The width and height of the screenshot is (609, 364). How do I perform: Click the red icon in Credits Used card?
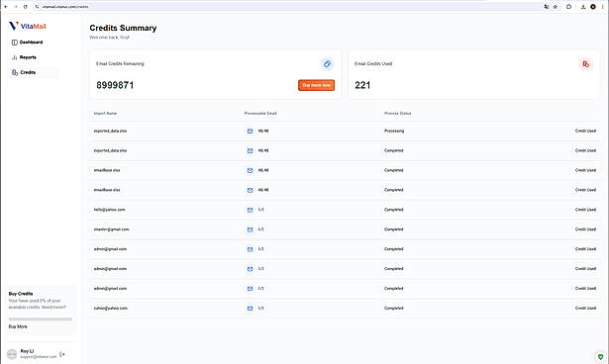point(585,64)
